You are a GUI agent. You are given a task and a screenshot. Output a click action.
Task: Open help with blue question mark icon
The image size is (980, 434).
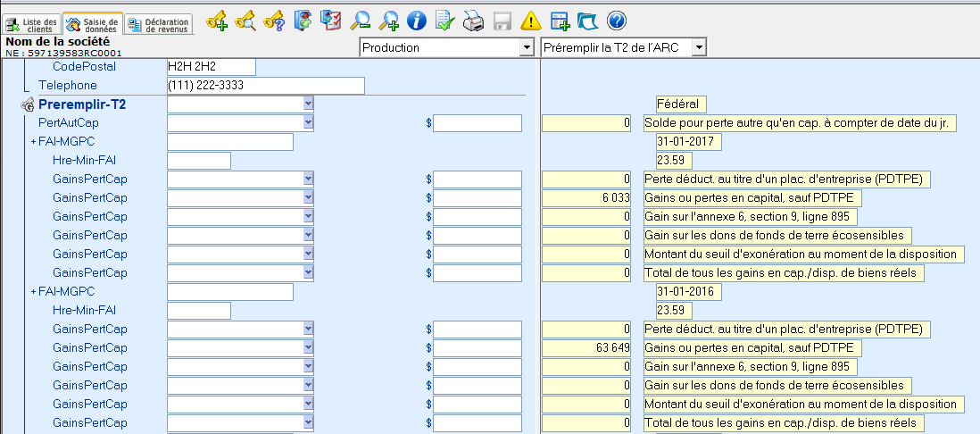[616, 21]
